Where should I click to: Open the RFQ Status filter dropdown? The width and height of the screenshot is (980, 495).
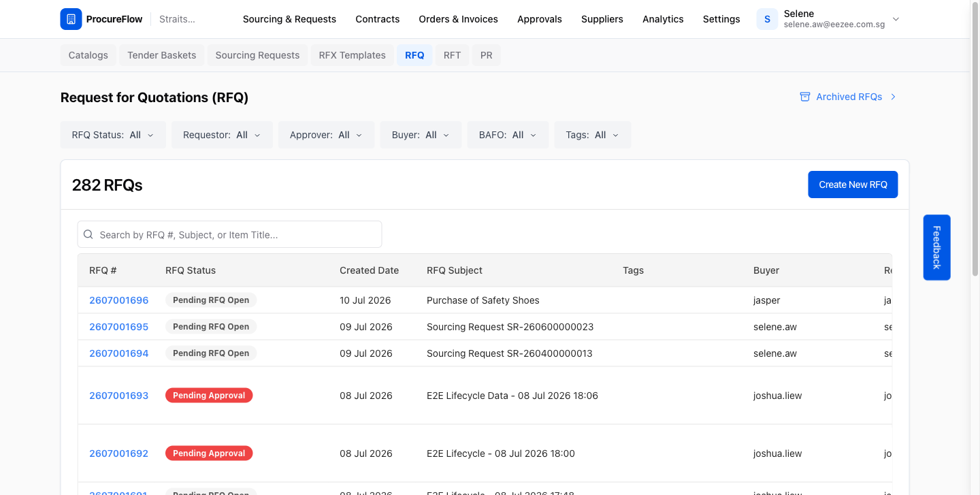(113, 135)
